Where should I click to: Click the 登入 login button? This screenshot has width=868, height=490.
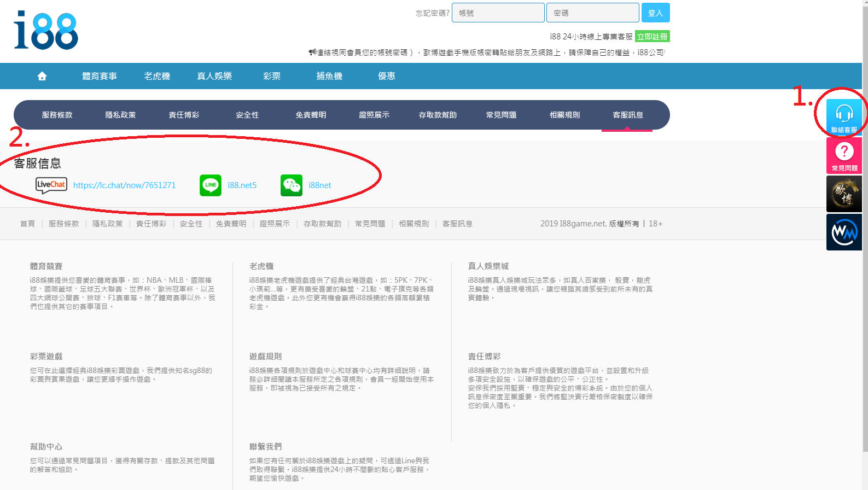pyautogui.click(x=656, y=13)
